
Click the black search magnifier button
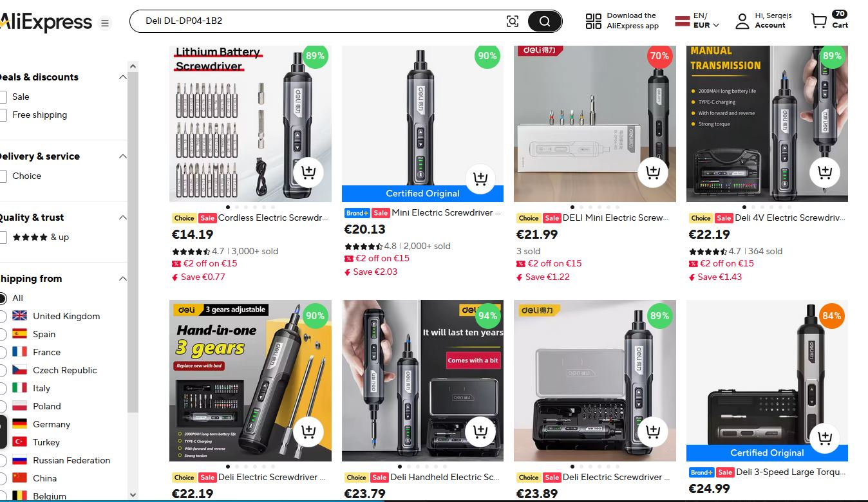545,21
